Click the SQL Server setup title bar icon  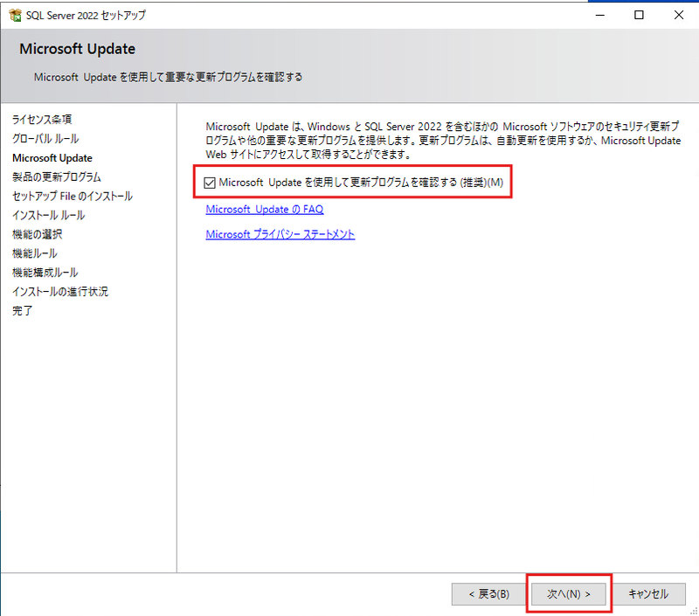pyautogui.click(x=15, y=15)
